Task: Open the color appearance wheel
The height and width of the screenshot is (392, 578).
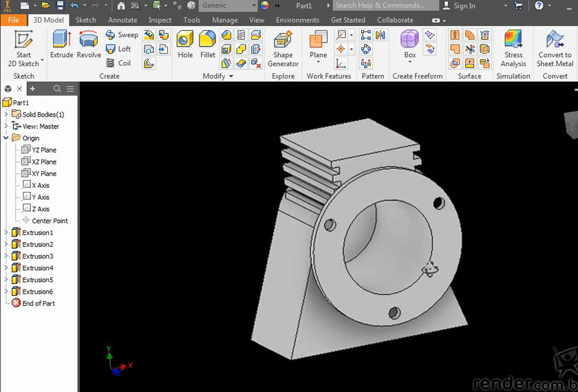Action: [x=265, y=6]
